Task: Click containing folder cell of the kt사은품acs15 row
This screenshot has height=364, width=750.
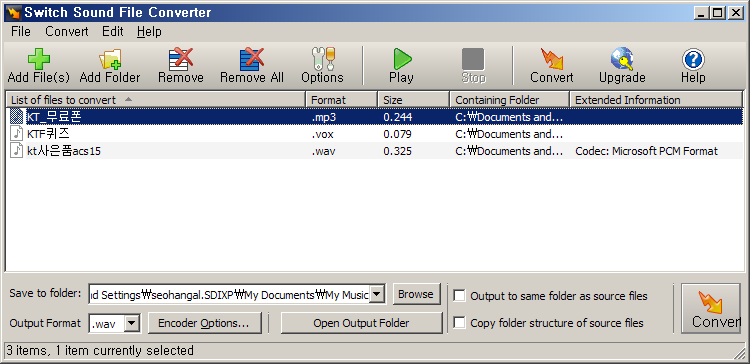Action: click(x=509, y=152)
